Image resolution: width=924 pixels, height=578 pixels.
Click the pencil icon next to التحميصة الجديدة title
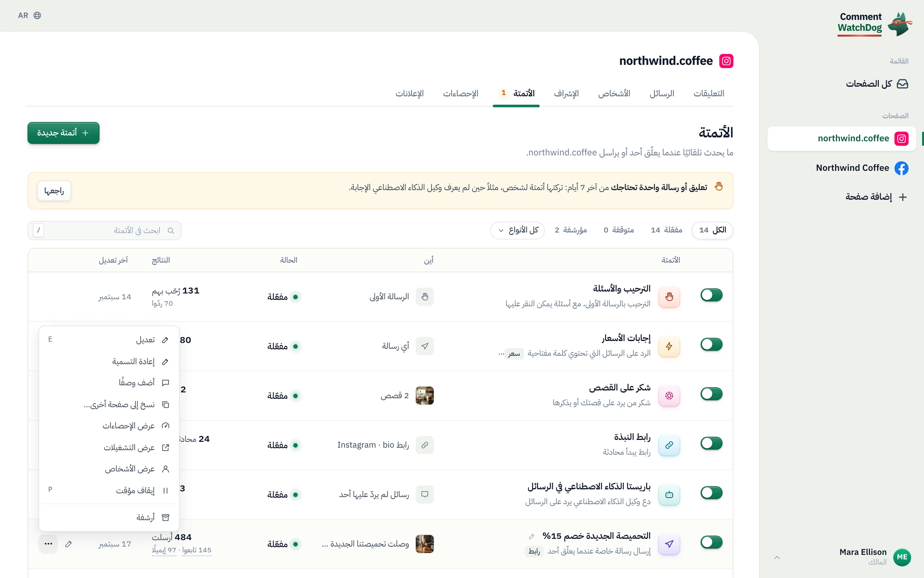[x=532, y=536]
